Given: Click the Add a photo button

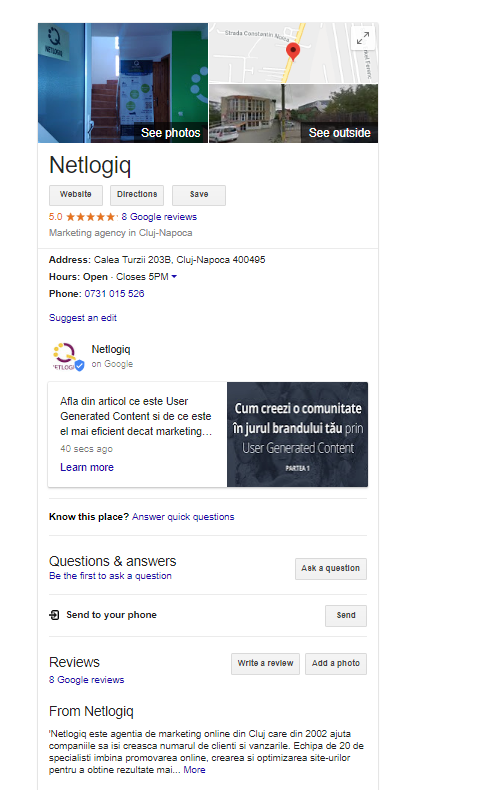Looking at the screenshot, I should (336, 664).
